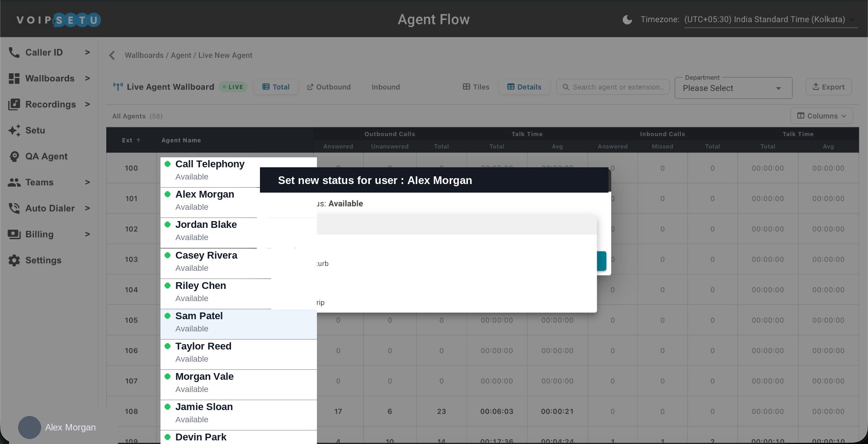Open Wallboards breadcrumb link
868x444 pixels.
tap(144, 55)
